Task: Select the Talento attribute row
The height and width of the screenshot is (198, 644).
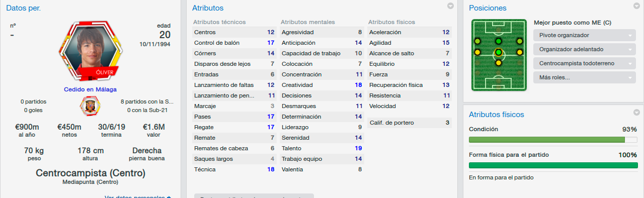Action: [x=323, y=148]
